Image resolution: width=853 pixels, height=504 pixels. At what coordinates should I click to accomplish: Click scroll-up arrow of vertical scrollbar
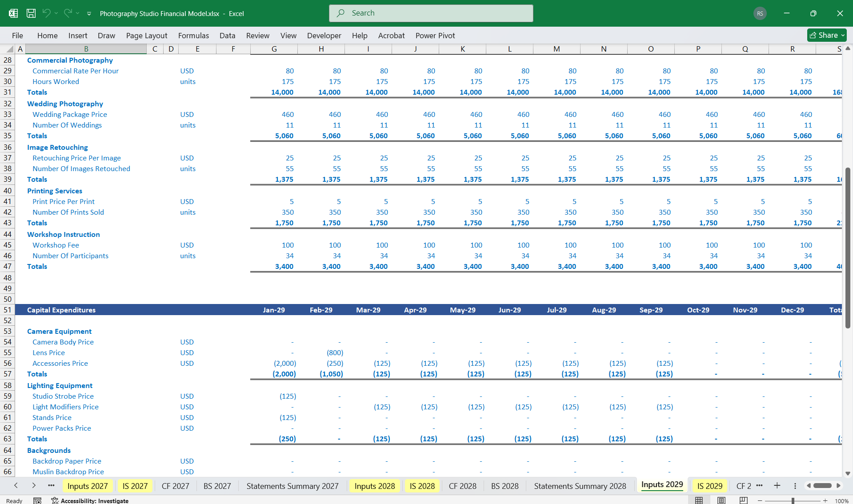pyautogui.click(x=848, y=48)
